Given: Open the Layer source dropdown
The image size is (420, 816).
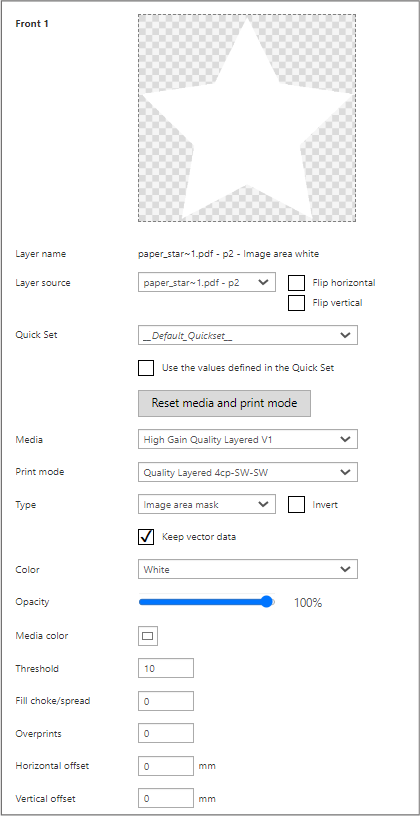Looking at the screenshot, I should point(207,283).
